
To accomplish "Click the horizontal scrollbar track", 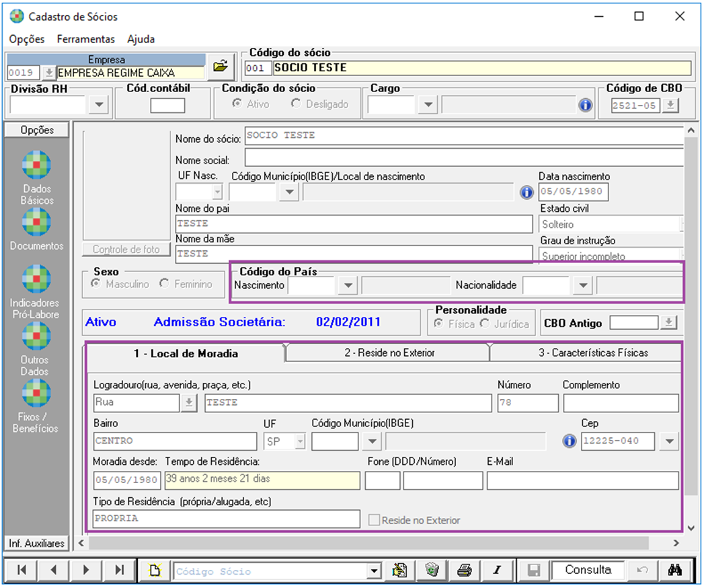I will (368, 544).
